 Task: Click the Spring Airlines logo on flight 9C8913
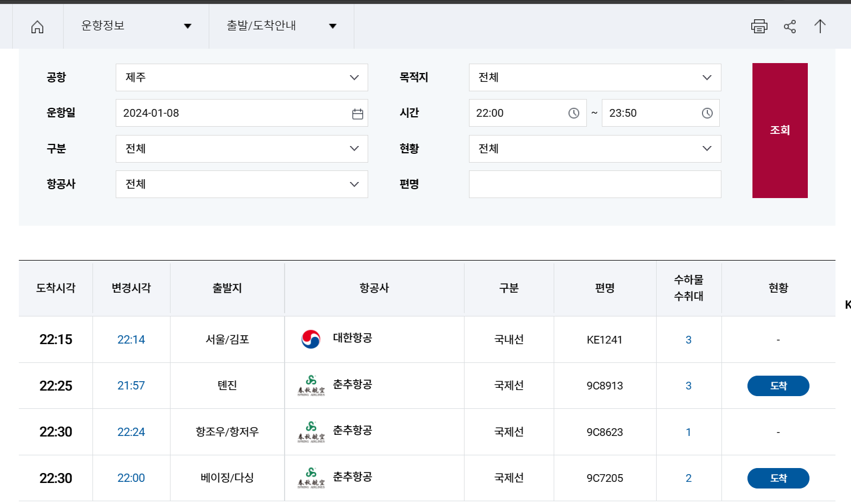point(311,386)
